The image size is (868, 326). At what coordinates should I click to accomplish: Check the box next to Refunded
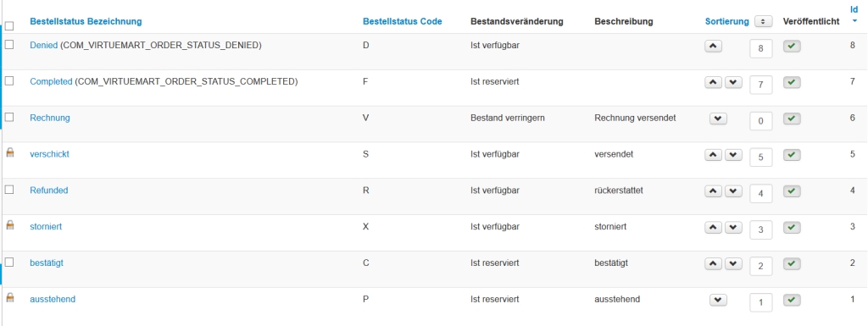click(8, 190)
